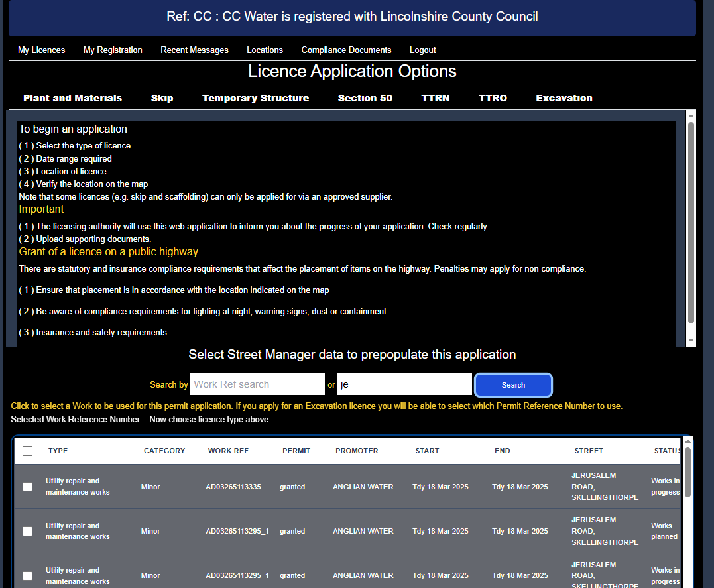Tick the select-all checkbox in table header
The width and height of the screenshot is (714, 588).
coord(27,451)
